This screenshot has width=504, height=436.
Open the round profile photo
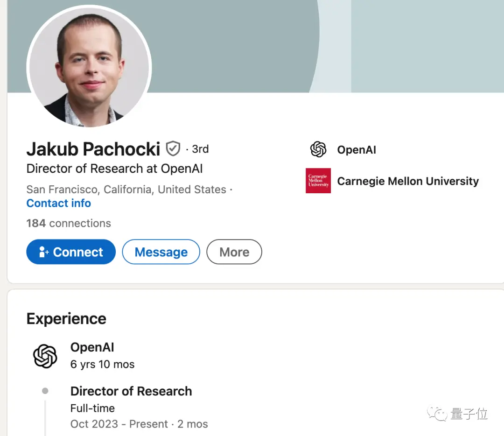tap(89, 67)
